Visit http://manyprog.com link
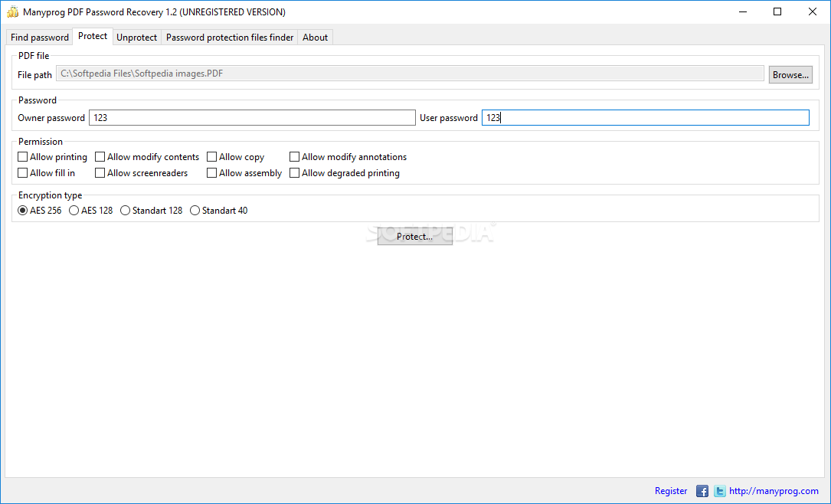831x504 pixels. [774, 491]
